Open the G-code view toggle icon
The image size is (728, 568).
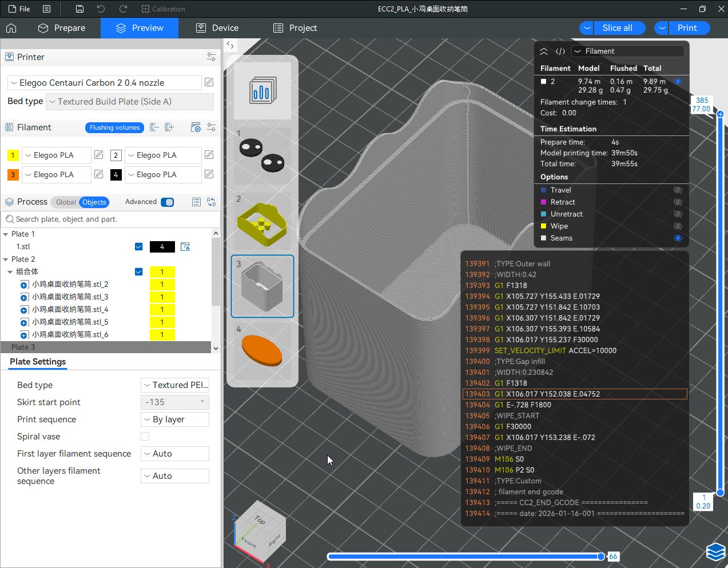click(560, 51)
